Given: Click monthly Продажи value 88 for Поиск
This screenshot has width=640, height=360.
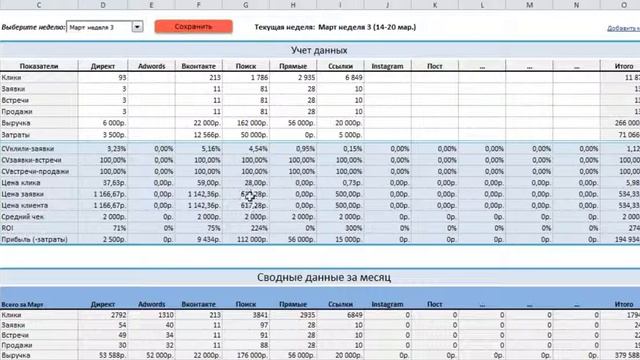Looking at the screenshot, I should (246, 345).
